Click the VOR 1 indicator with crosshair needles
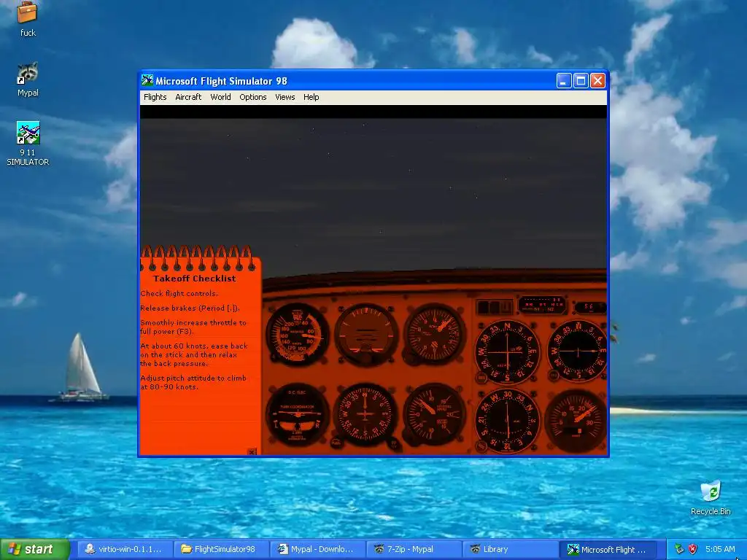 pyautogui.click(x=508, y=352)
